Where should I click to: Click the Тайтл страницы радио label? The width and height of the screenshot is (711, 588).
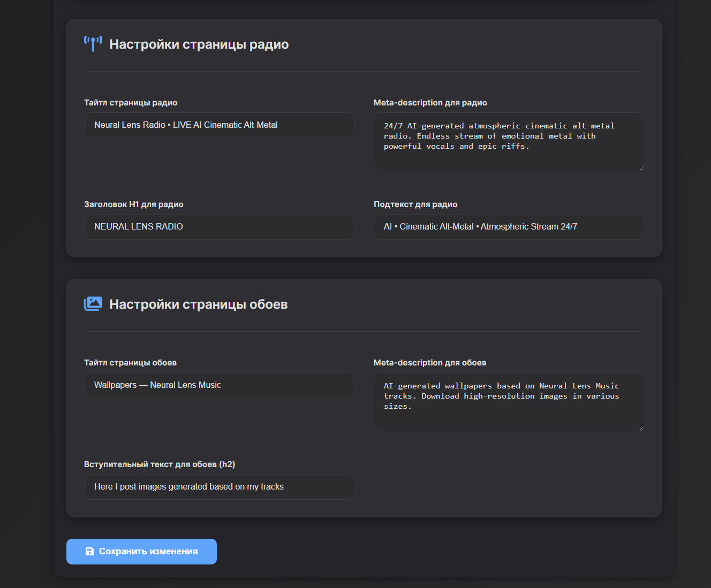pyautogui.click(x=131, y=103)
